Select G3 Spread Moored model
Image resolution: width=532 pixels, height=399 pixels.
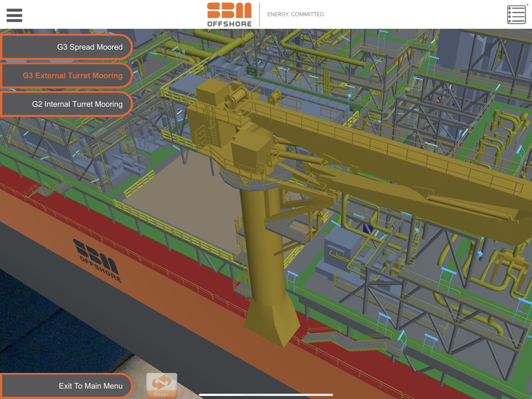66,47
